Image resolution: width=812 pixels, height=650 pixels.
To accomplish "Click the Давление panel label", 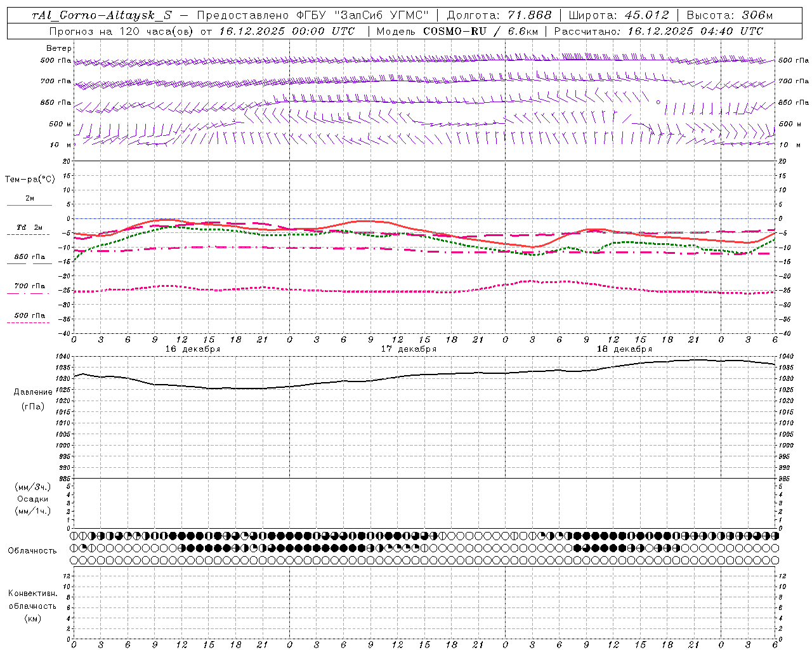I will 33,392.
